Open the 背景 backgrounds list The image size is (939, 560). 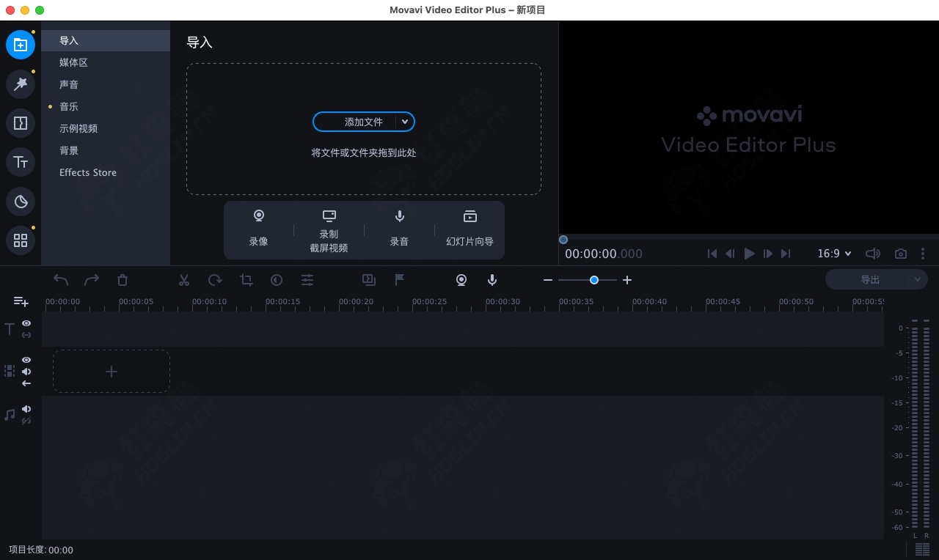(x=106, y=150)
